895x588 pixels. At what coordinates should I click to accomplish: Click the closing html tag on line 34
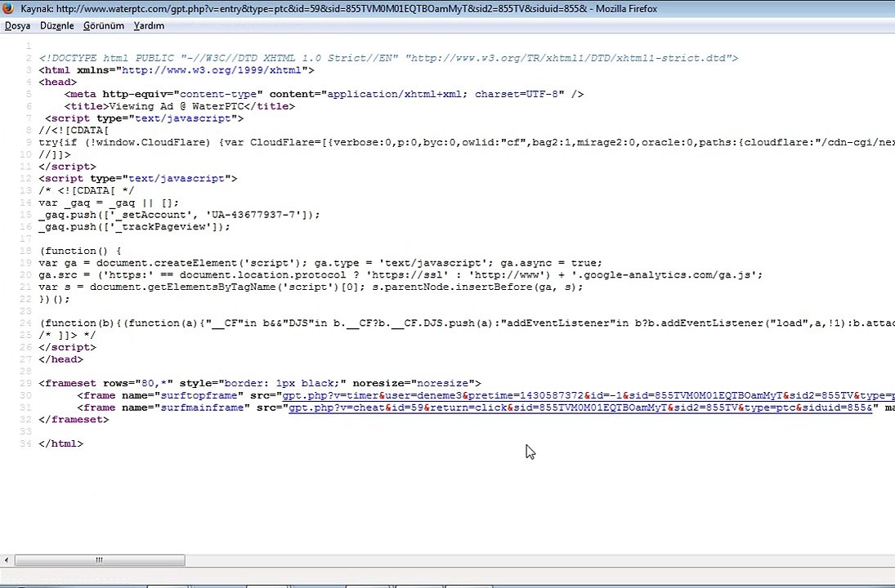tap(61, 443)
